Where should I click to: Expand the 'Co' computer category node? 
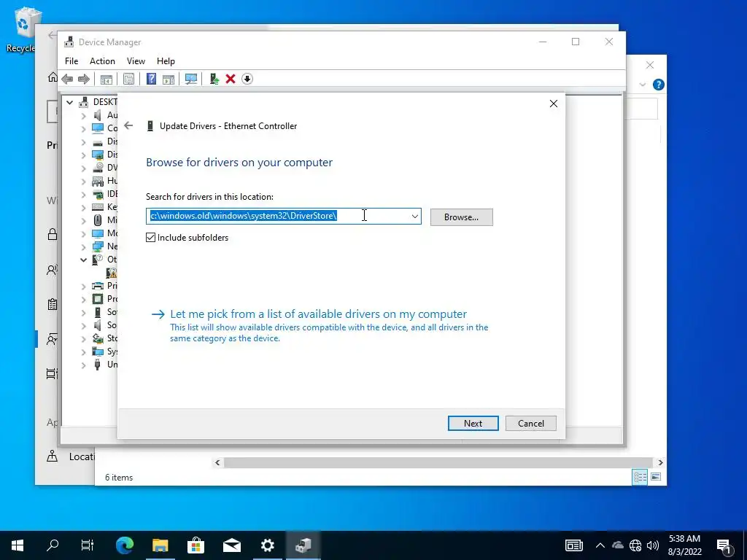tap(83, 128)
